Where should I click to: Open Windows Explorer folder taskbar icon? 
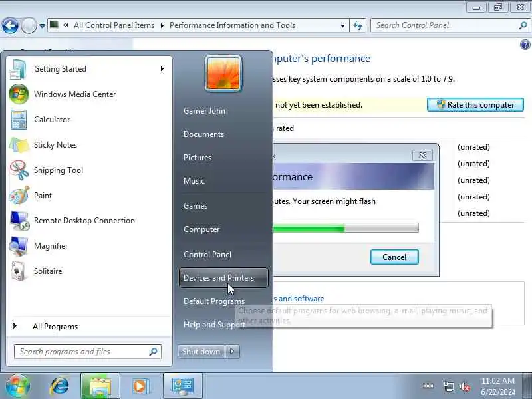pos(100,386)
